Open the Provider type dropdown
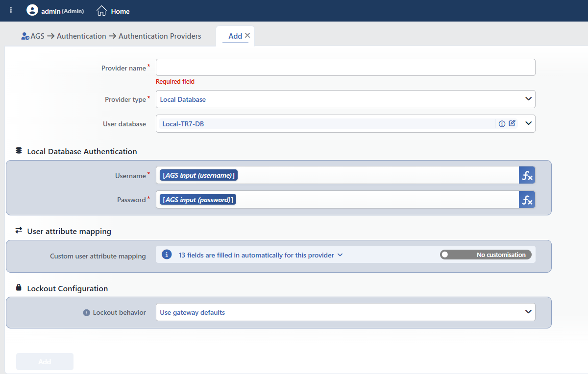Image resolution: width=588 pixels, height=374 pixels. [x=345, y=99]
